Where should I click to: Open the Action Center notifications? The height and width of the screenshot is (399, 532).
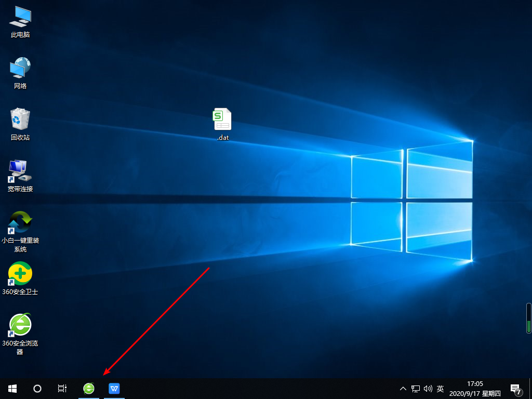[x=514, y=388]
